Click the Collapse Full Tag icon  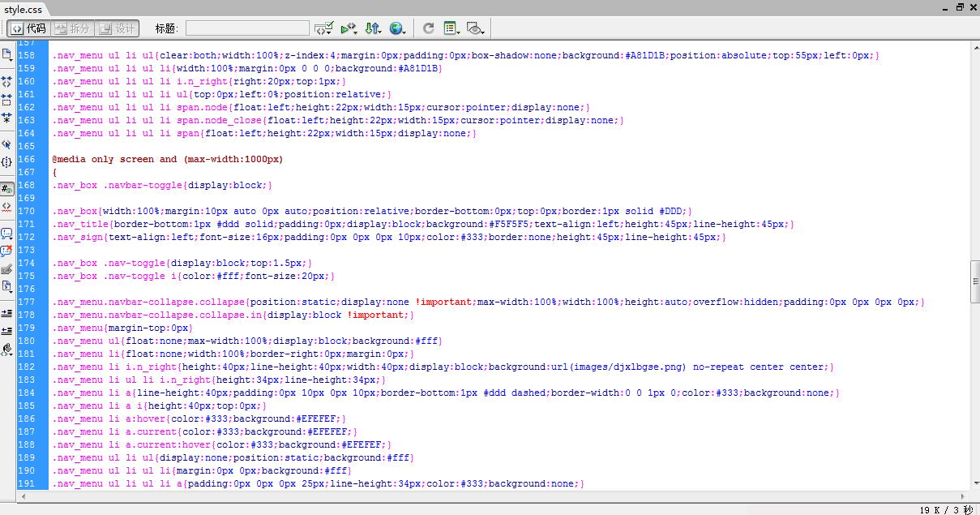pyautogui.click(x=6, y=82)
